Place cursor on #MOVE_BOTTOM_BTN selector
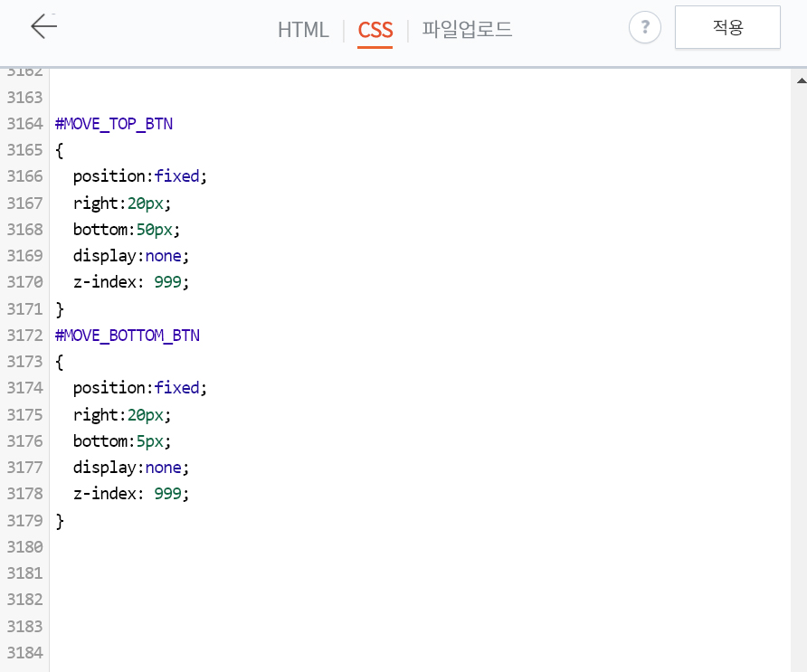Screen dimensions: 807x672 (128, 336)
